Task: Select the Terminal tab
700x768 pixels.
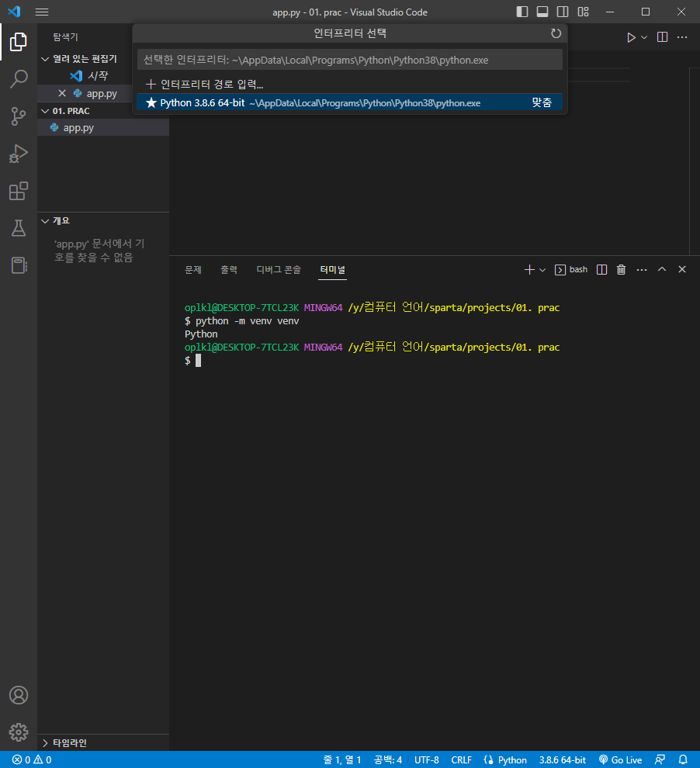Action: [332, 270]
